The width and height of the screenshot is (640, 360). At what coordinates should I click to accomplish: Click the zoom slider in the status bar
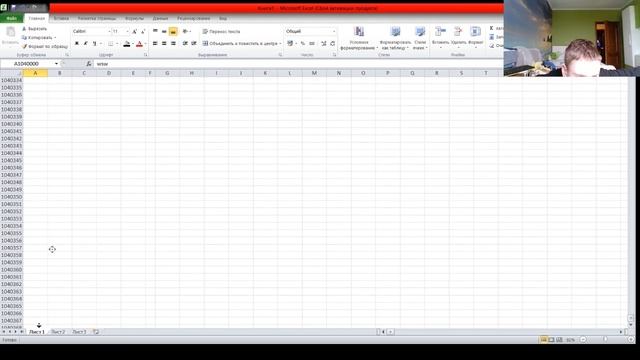tap(605, 340)
